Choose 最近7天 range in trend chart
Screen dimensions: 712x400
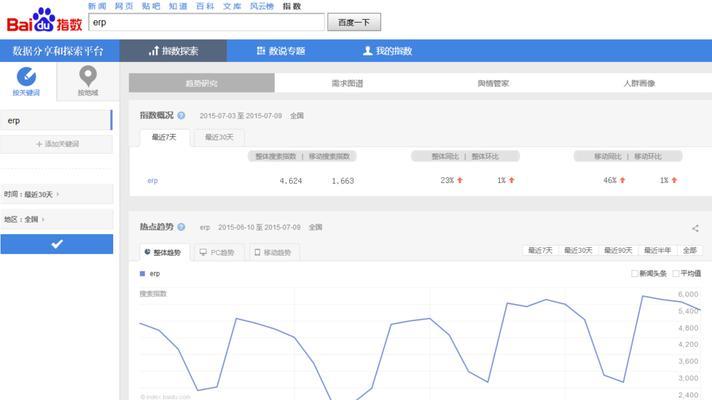540,250
